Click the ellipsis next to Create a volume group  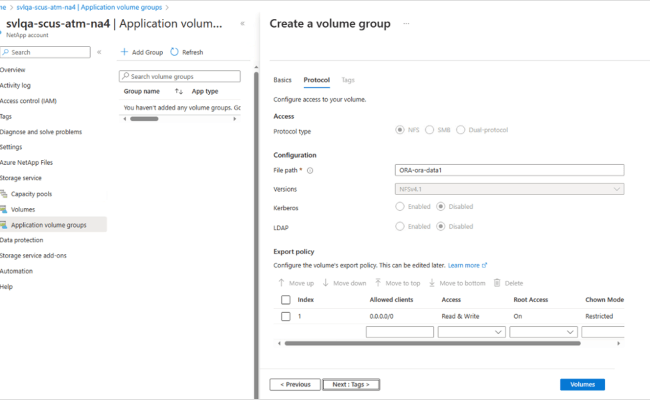pos(406,24)
